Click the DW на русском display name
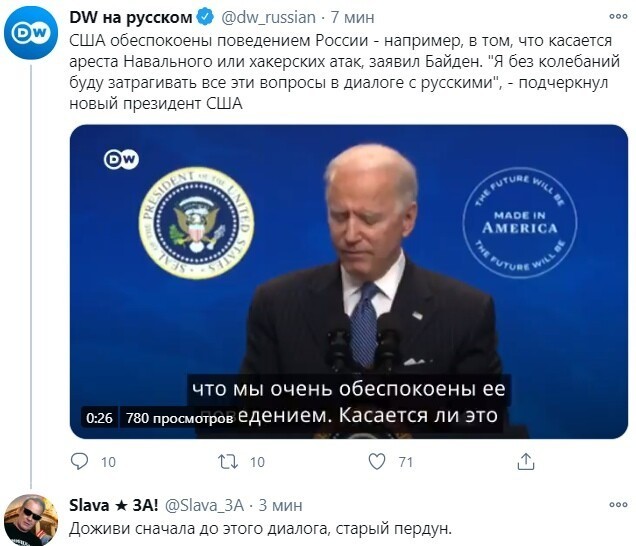Viewport: 636px width, 546px height. pyautogui.click(x=131, y=17)
